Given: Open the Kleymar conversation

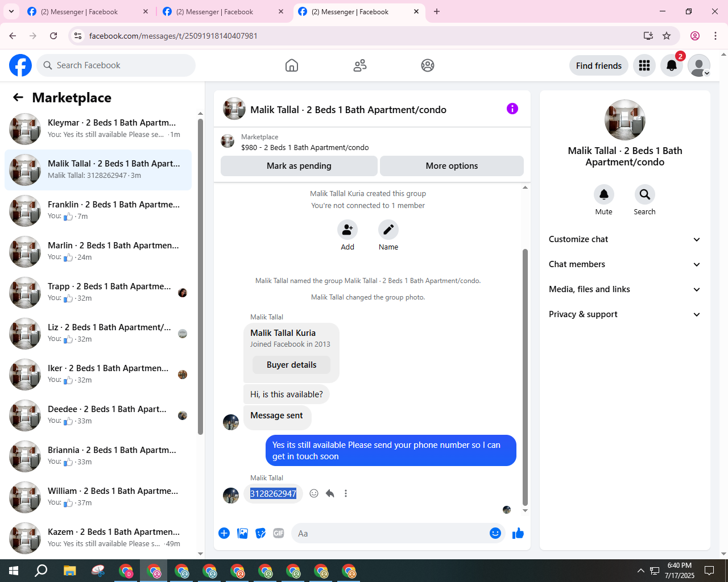Looking at the screenshot, I should tap(98, 129).
